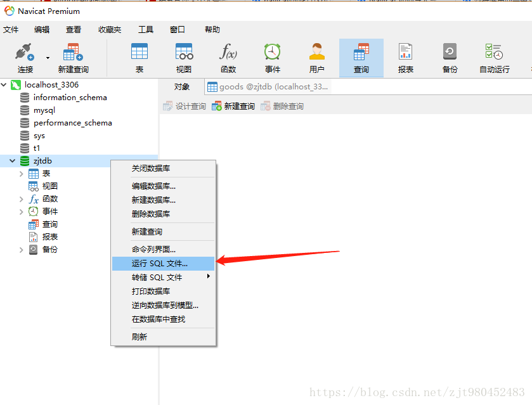Choose 刷新 from context menu
Screen dimensions: 532x405
pos(163,337)
